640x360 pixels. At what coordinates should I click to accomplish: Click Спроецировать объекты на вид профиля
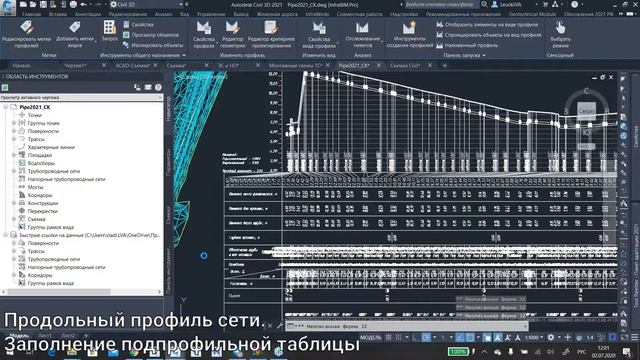coord(489,35)
